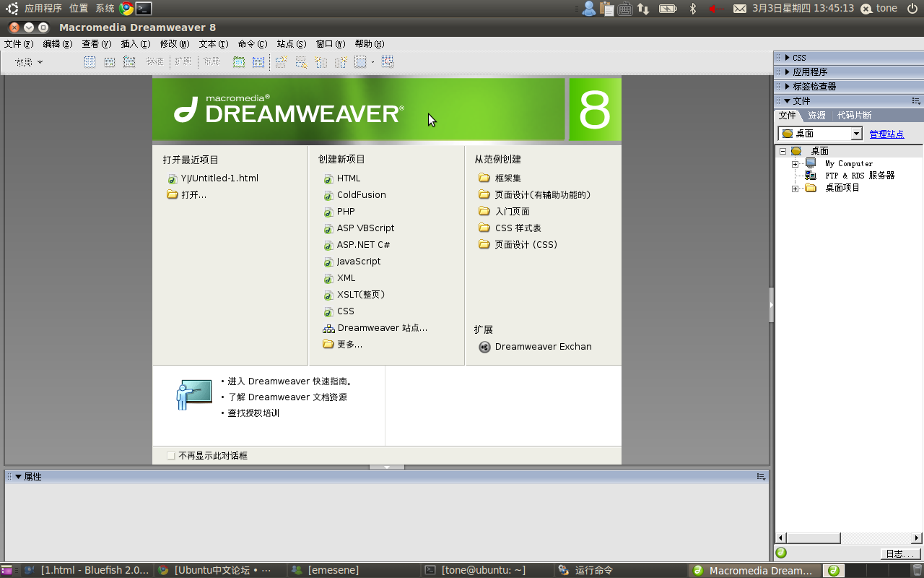Switch to the 代码片断 tab

point(854,116)
